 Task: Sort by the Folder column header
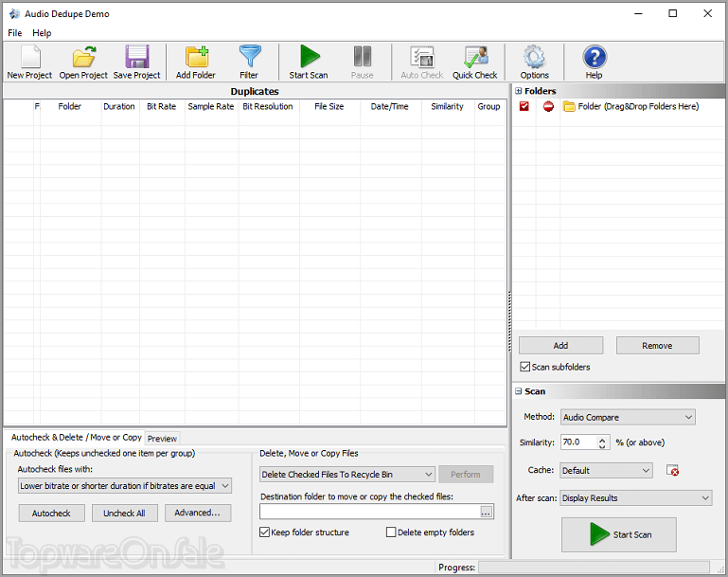(x=70, y=106)
